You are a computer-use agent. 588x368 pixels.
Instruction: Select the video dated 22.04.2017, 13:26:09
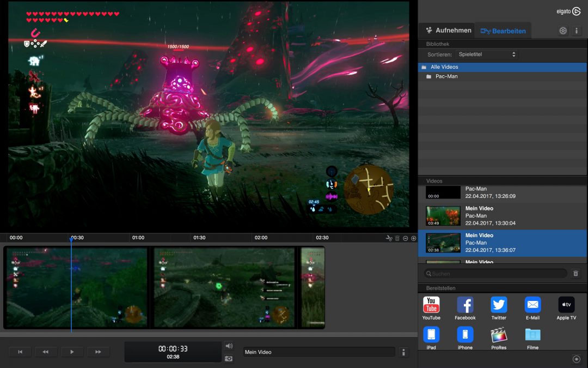click(503, 192)
